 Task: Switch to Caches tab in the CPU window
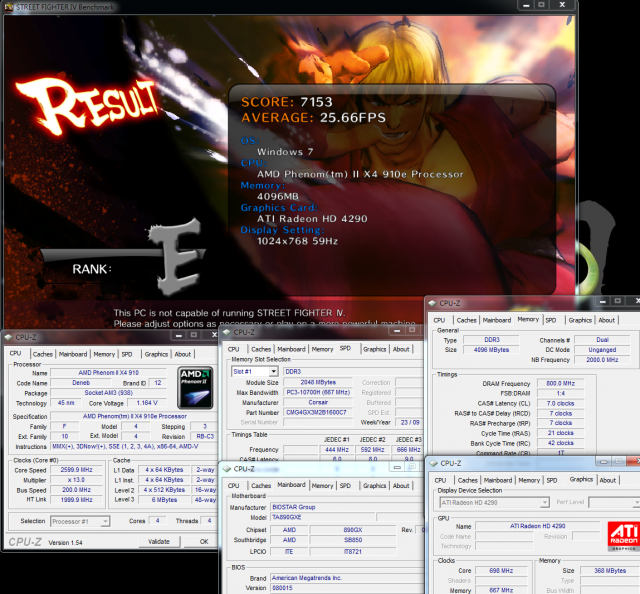[x=42, y=354]
